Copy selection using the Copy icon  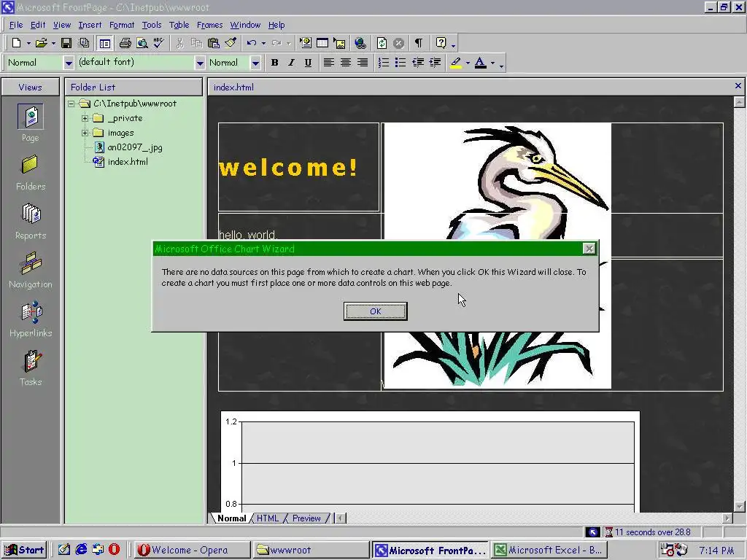(x=196, y=43)
